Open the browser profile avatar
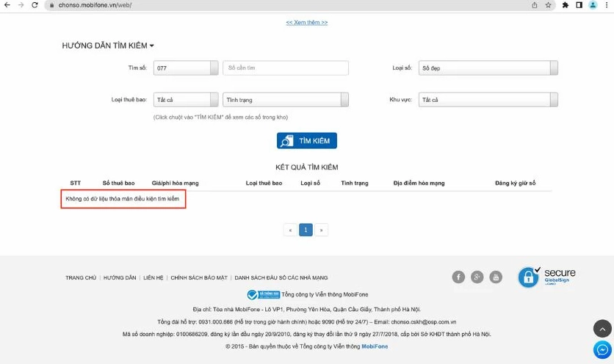 [593, 5]
